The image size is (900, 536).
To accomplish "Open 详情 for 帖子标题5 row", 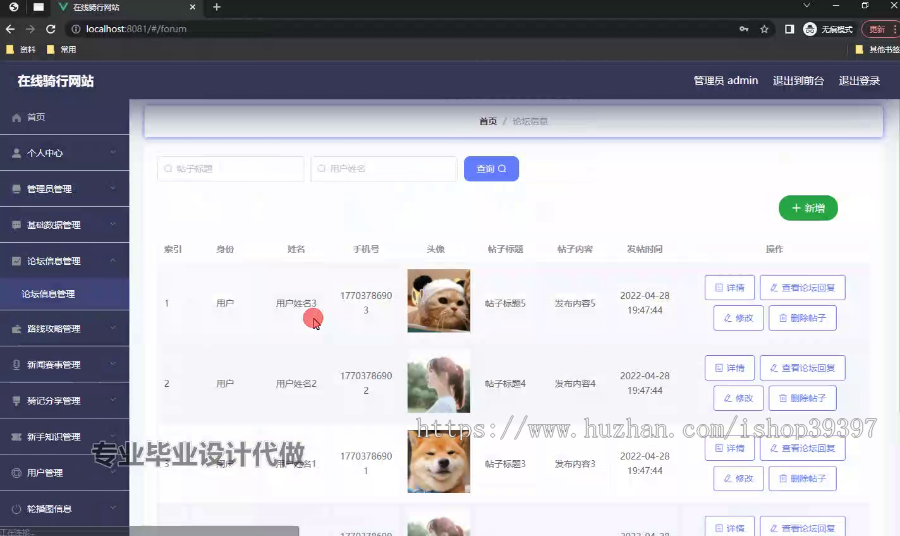I will pos(730,288).
